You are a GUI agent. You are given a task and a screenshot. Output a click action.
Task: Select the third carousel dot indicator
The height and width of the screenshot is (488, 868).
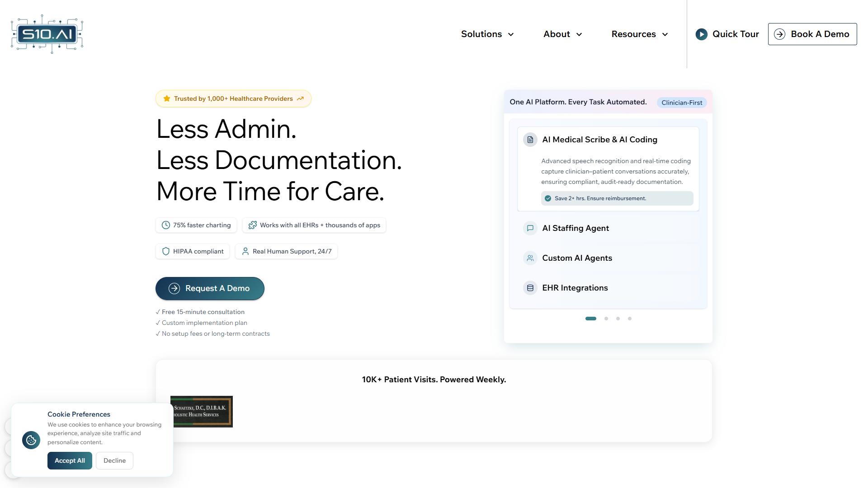pos(618,319)
